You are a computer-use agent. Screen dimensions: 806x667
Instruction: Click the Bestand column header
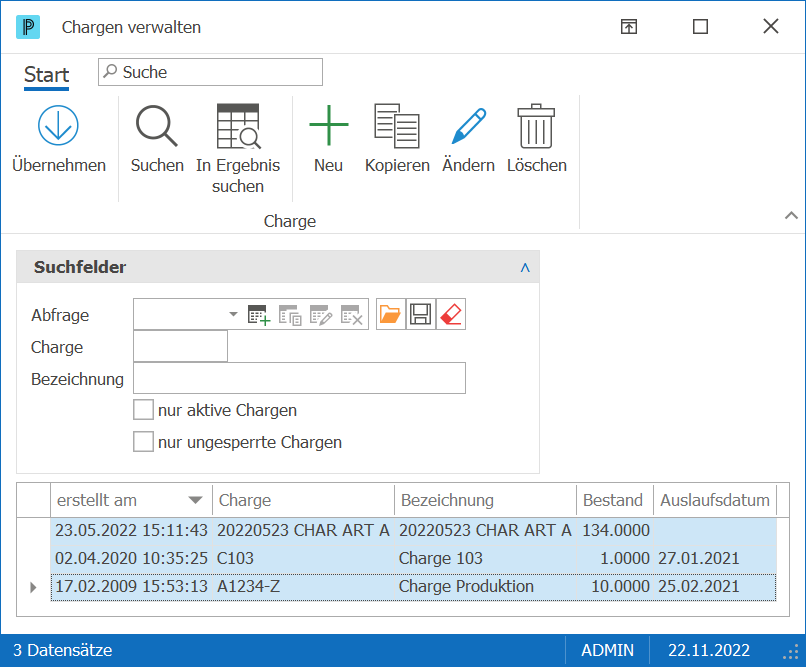click(x=615, y=500)
